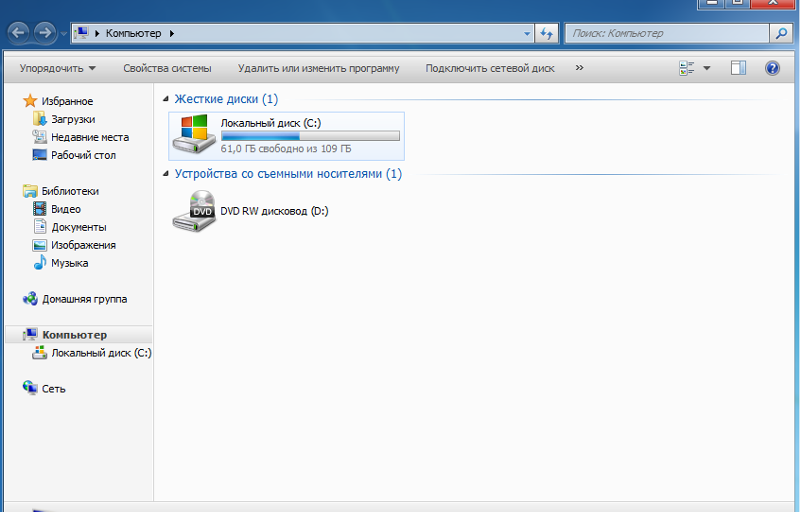This screenshot has height=512, width=800.
Task: Open Help with the question mark icon
Action: [772, 68]
